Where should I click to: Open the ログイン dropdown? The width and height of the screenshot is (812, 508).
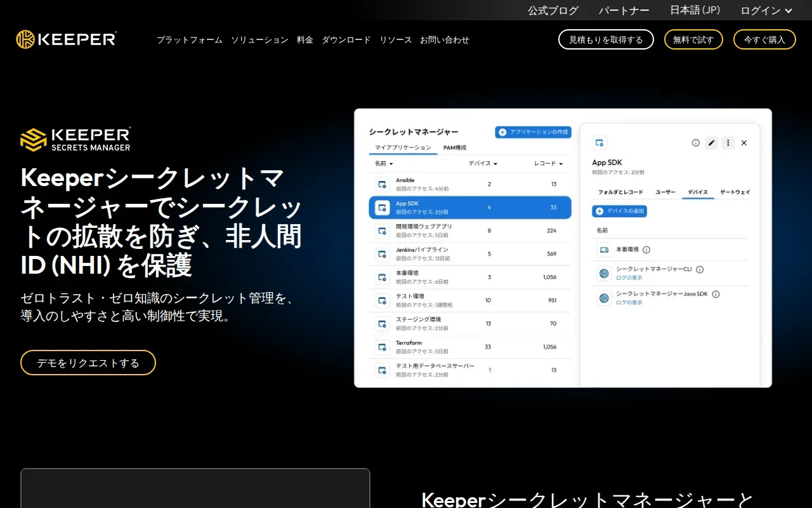click(766, 10)
